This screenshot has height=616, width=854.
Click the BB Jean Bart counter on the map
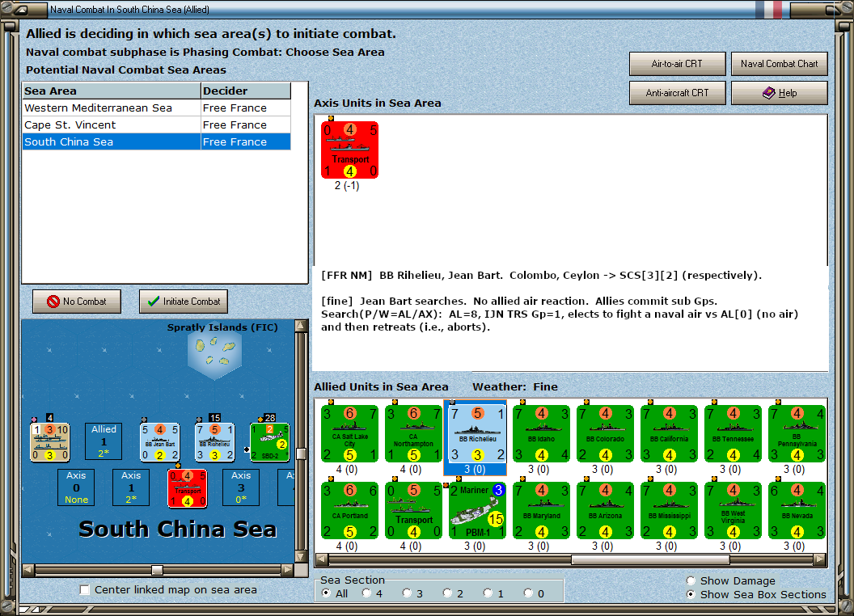click(159, 441)
